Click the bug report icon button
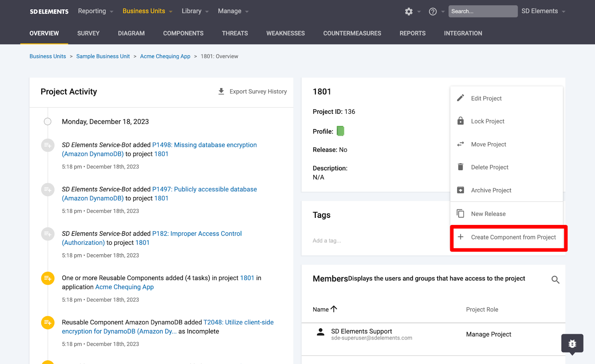The width and height of the screenshot is (595, 364). [572, 344]
